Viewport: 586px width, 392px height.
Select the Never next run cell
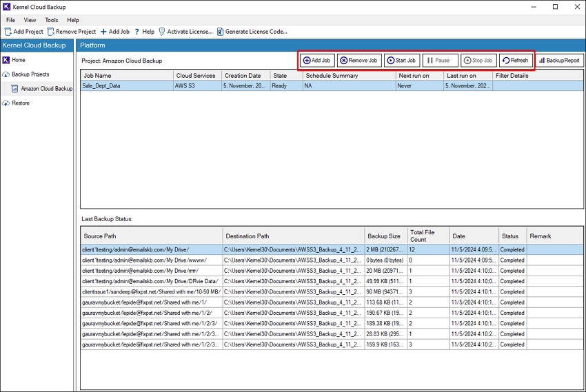(x=420, y=86)
